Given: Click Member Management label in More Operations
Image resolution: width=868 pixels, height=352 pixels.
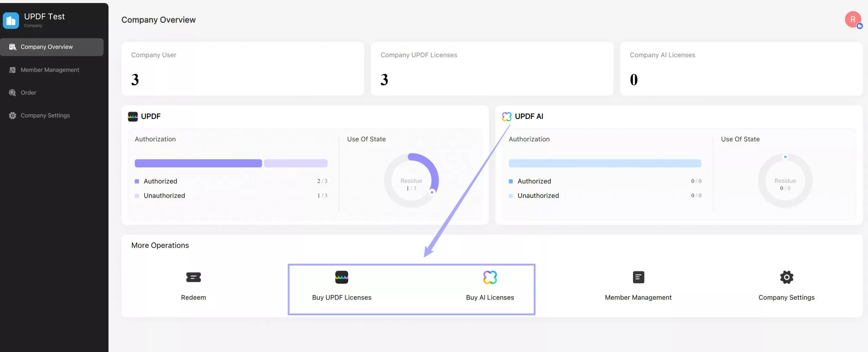Looking at the screenshot, I should [638, 297].
